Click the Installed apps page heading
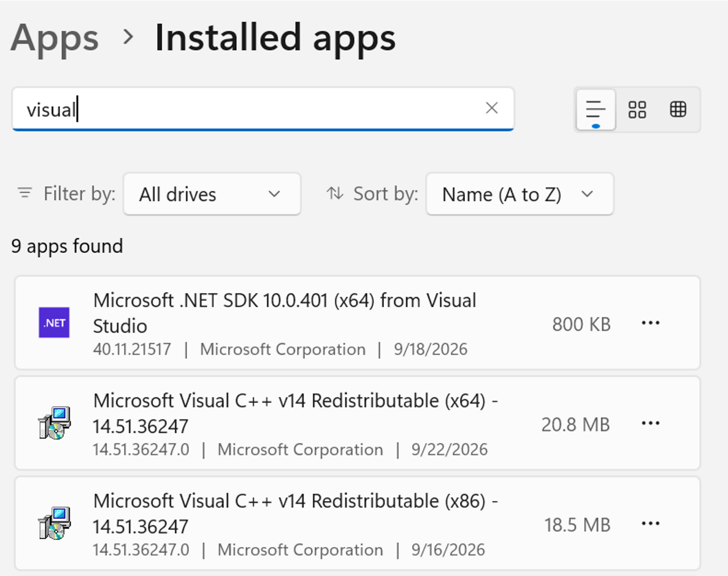 (x=275, y=37)
